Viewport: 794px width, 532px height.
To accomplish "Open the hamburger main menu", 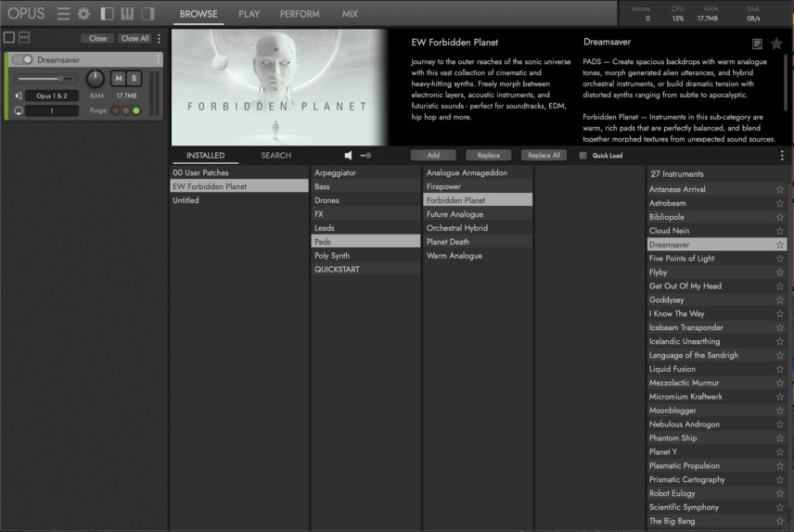I will 63,14.
